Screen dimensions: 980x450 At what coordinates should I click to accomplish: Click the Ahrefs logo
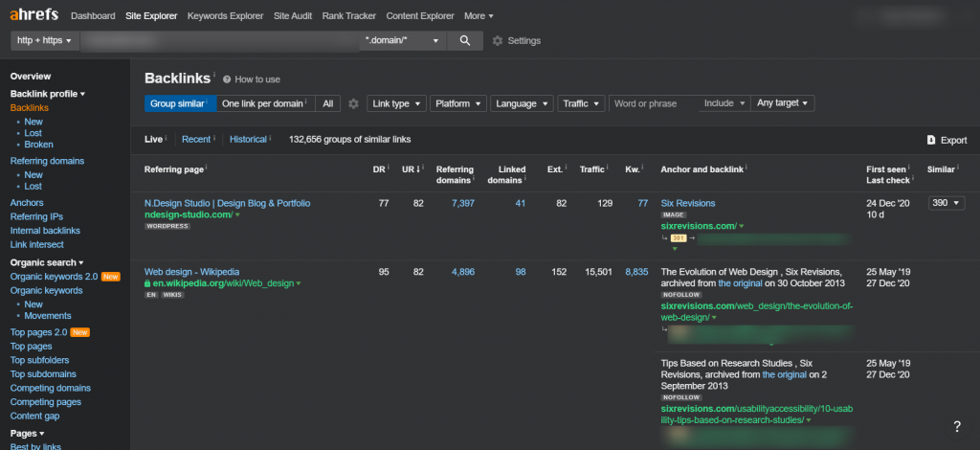pos(33,15)
